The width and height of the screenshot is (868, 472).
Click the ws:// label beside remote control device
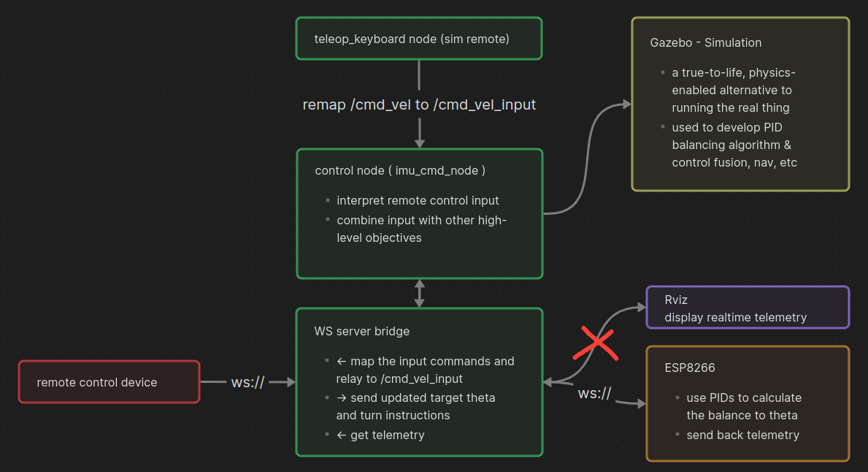tap(247, 382)
